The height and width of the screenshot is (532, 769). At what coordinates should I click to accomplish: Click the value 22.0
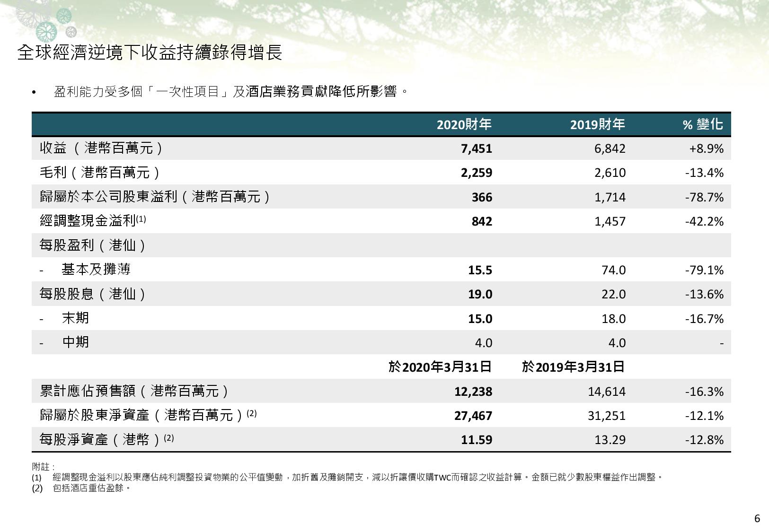[613, 294]
